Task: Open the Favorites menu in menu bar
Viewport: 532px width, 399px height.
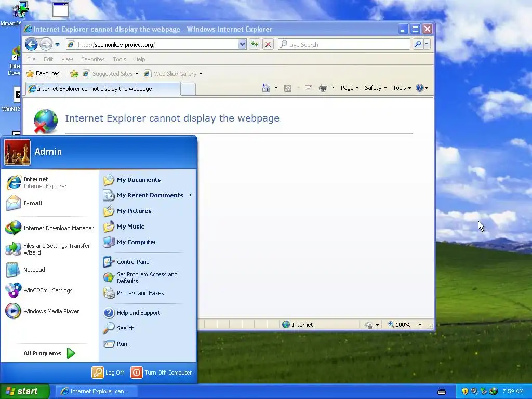Action: [x=92, y=59]
